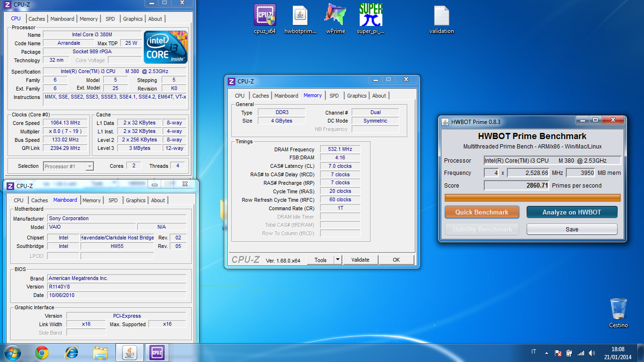
Task: Click Analyze on HWBOT button
Action: click(572, 212)
